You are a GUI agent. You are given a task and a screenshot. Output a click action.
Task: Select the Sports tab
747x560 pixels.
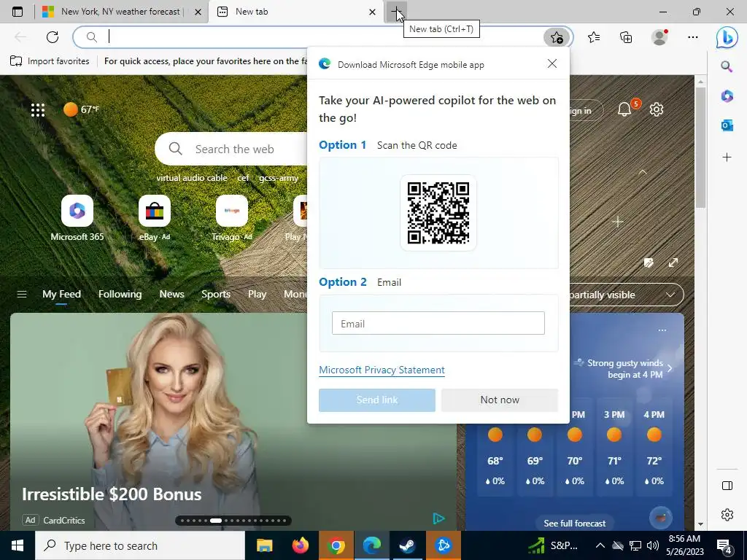pyautogui.click(x=216, y=295)
